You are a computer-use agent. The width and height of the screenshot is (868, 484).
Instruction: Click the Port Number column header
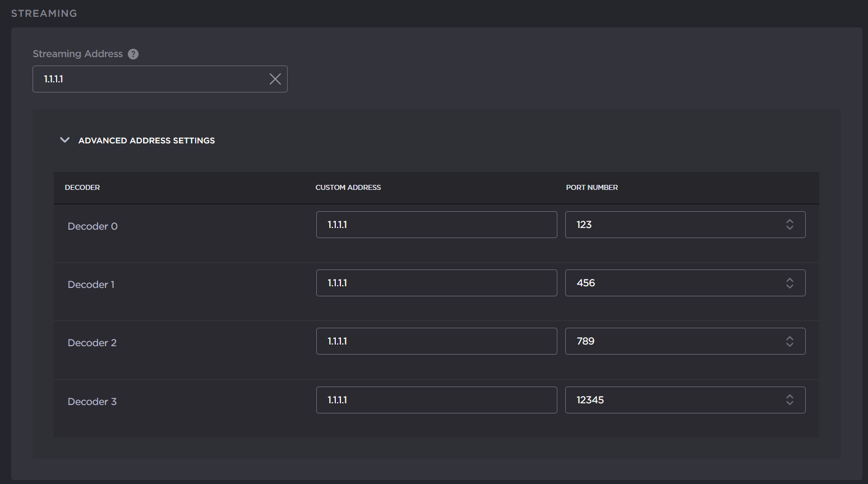pyautogui.click(x=592, y=187)
